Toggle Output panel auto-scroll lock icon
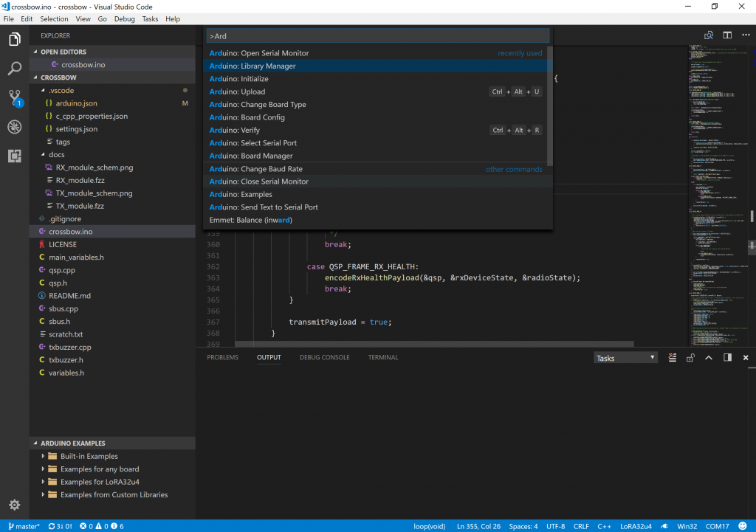 690,357
